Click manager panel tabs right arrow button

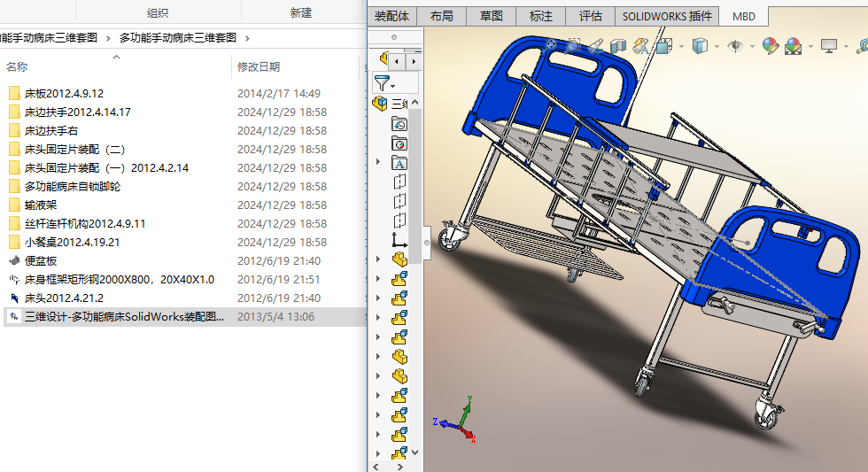(414, 61)
